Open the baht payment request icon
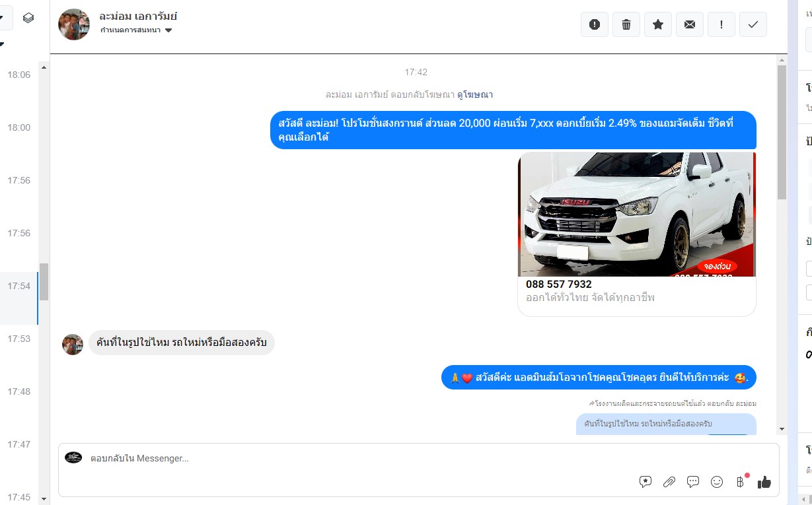 point(741,482)
